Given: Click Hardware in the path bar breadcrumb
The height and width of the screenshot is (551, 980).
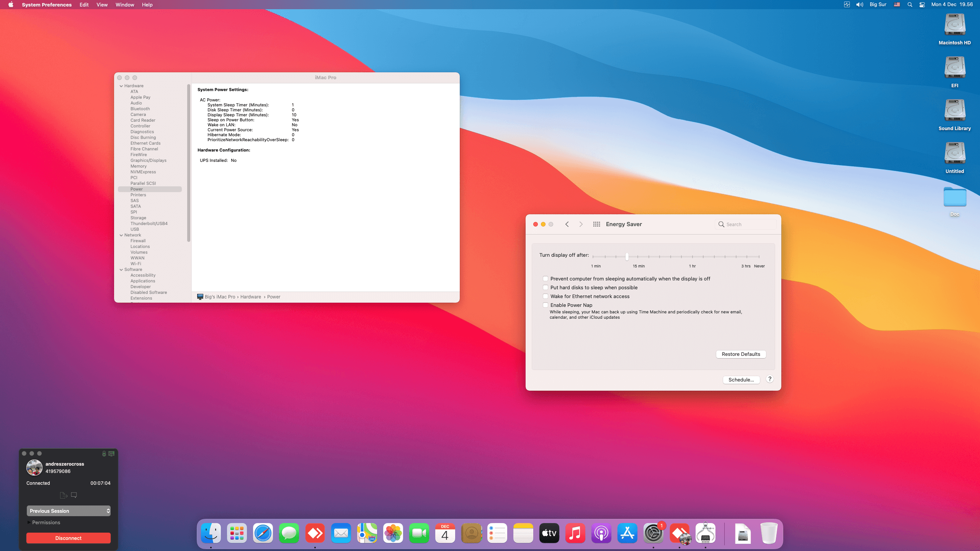Looking at the screenshot, I should tap(251, 297).
